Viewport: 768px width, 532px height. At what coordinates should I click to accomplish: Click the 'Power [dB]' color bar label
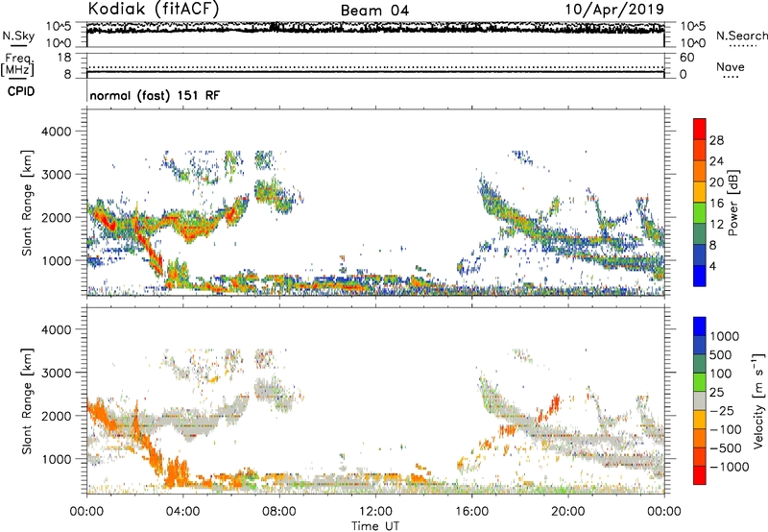click(732, 203)
